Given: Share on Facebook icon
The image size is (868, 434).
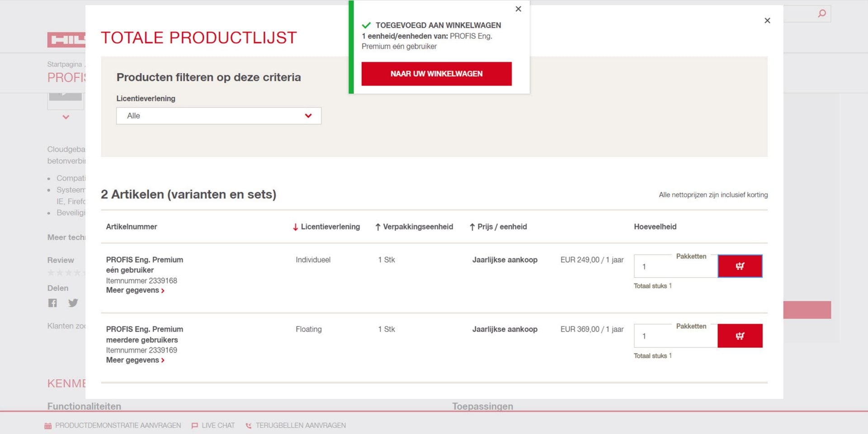Looking at the screenshot, I should (53, 303).
